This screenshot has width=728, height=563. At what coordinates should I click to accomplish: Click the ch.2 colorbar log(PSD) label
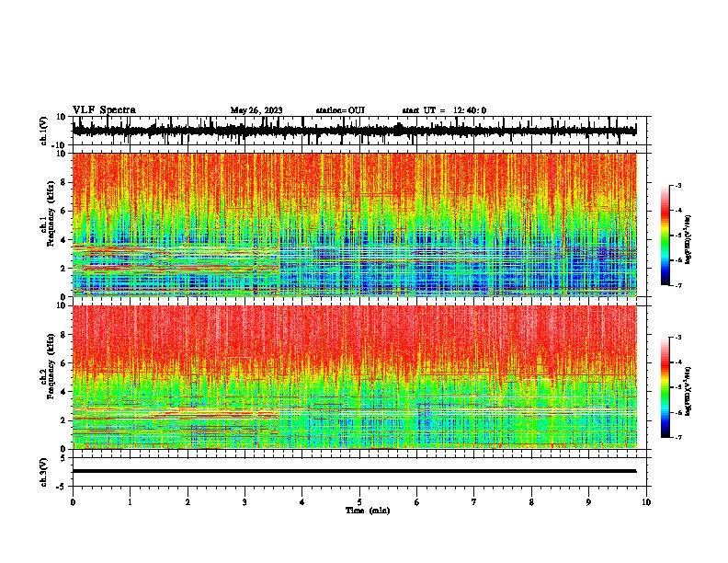[688, 391]
